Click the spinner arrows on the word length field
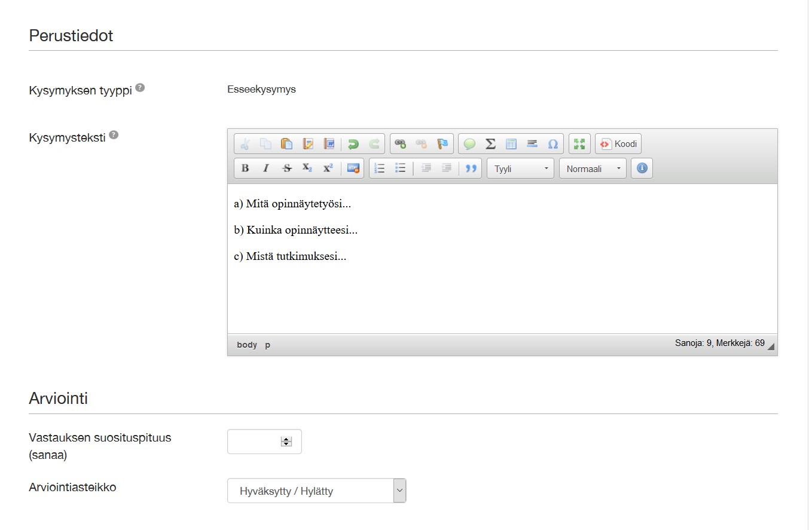Image resolution: width=812 pixels, height=530 pixels. 286,442
